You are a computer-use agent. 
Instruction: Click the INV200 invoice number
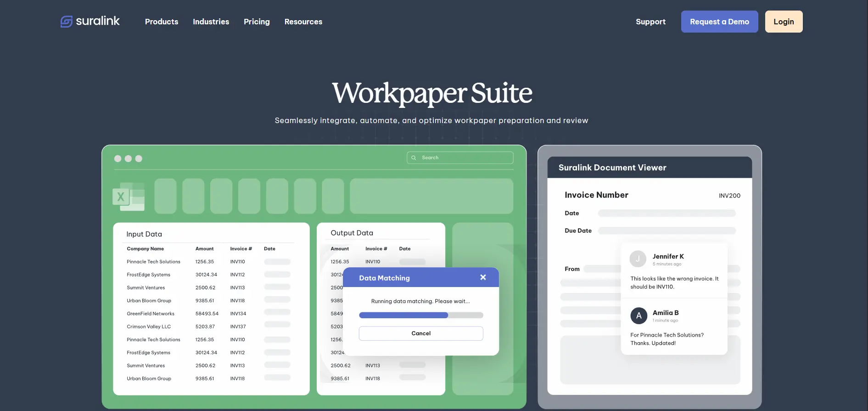[729, 196]
